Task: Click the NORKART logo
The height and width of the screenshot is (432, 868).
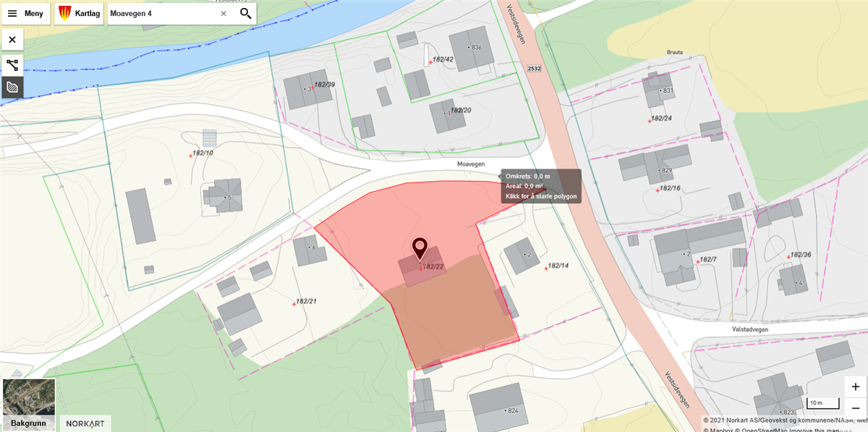Action: (x=83, y=423)
